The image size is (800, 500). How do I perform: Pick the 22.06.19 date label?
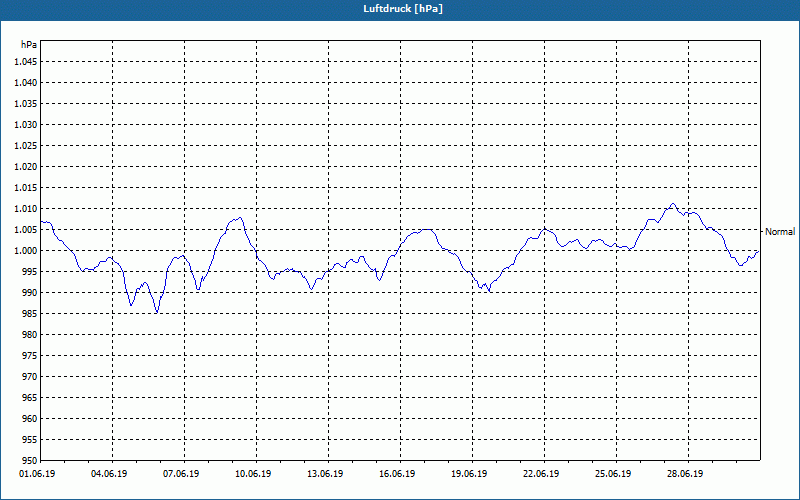tap(541, 473)
